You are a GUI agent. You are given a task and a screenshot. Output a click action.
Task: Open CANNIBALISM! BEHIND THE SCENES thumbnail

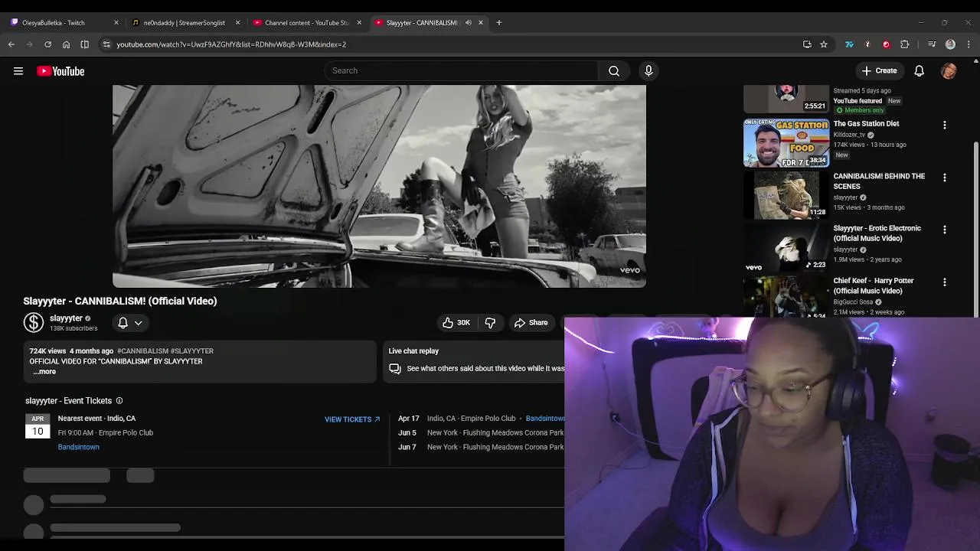pos(786,195)
